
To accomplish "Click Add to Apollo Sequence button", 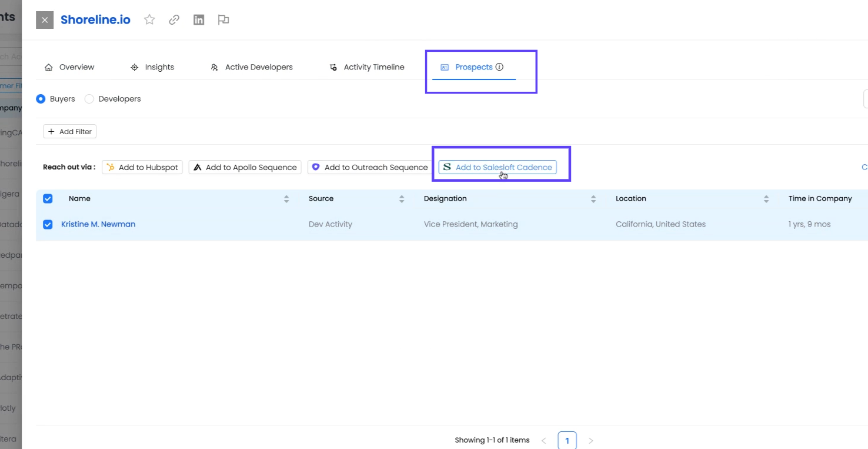I will [245, 167].
